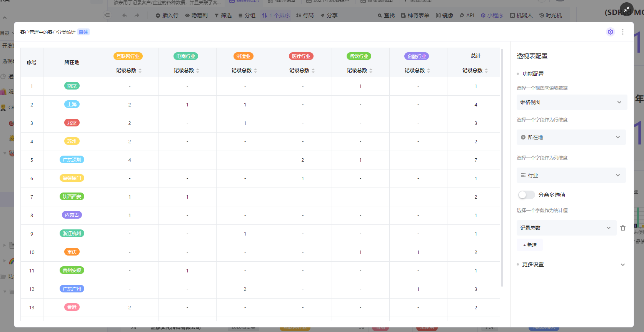The height and width of the screenshot is (332, 644).
Task: Toggle 分离多选值 switch
Action: click(x=526, y=195)
